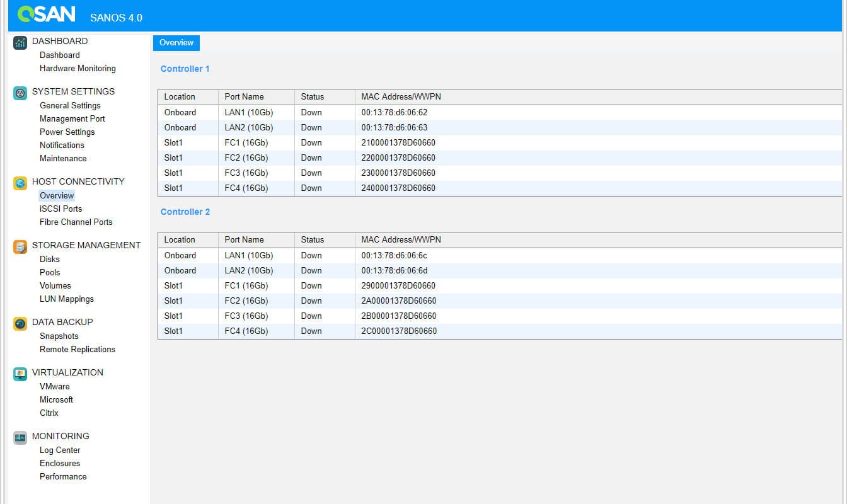This screenshot has width=847, height=504.
Task: Select WWPN 2C00001378D60660
Action: coord(399,331)
